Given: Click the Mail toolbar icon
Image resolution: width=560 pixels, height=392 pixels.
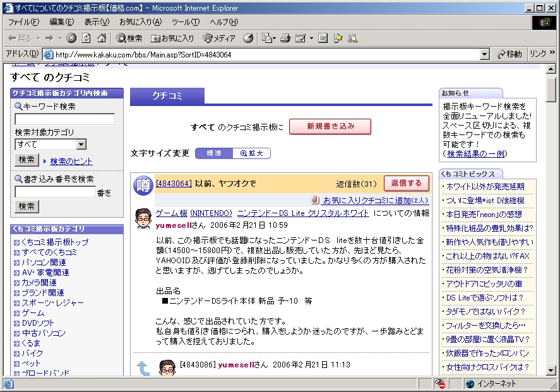Looking at the screenshot, I should (266, 39).
